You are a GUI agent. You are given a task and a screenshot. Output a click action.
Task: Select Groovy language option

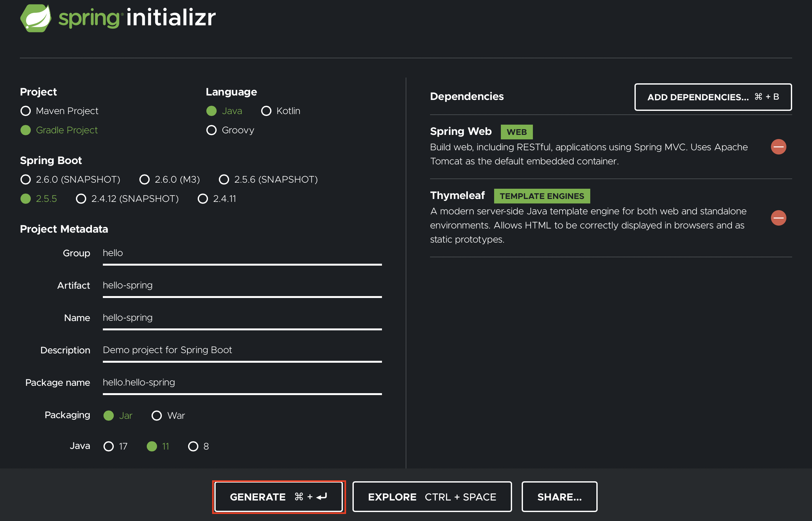tap(211, 130)
